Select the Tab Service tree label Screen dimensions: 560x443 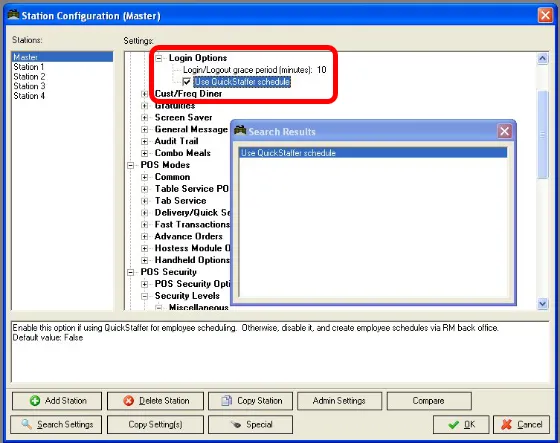point(180,201)
